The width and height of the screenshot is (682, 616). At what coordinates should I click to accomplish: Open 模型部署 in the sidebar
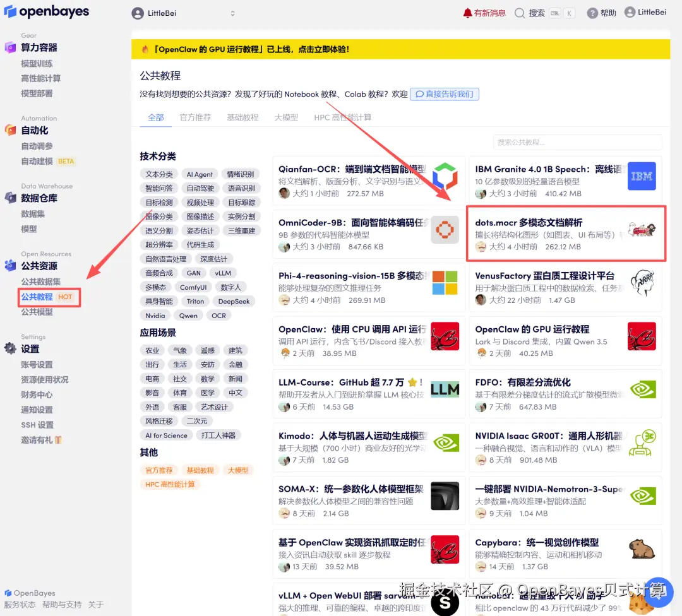37,93
